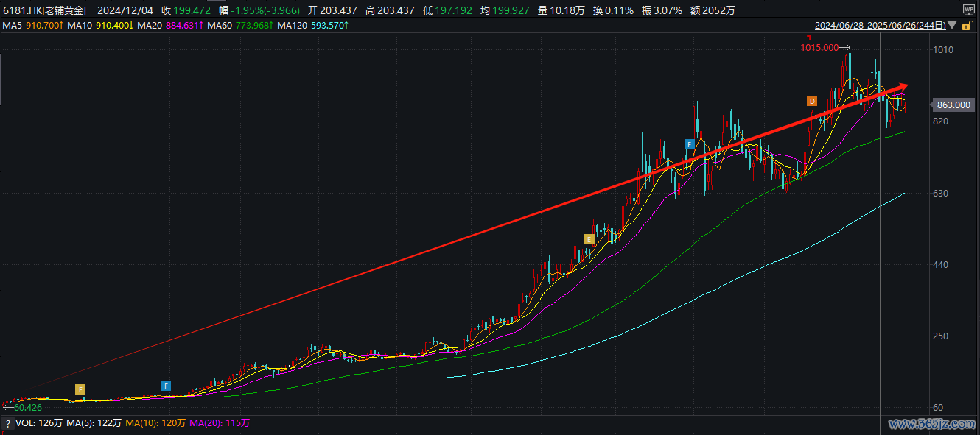The height and width of the screenshot is (435, 980).
Task: Click the 振 3.07% amplitude value
Action: tap(663, 10)
